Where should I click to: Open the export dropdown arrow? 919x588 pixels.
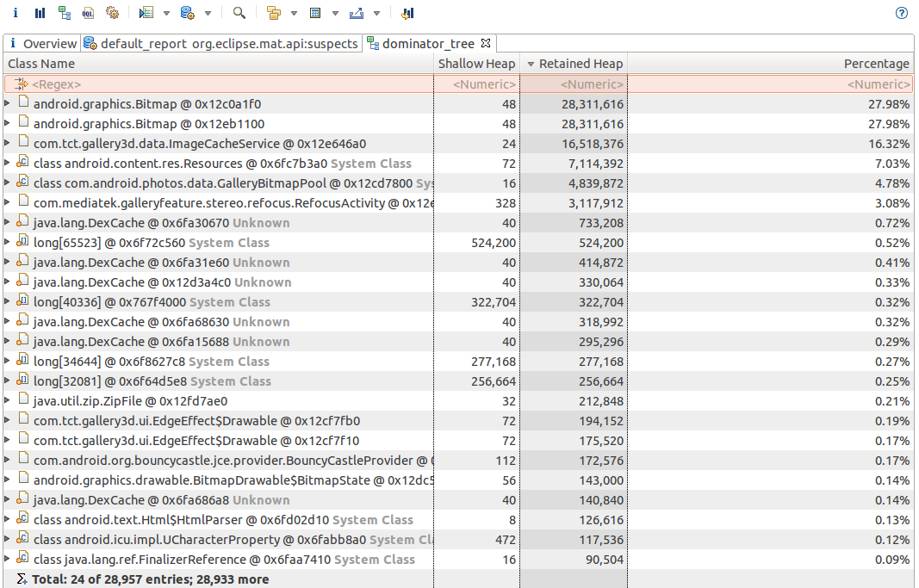pyautogui.click(x=376, y=14)
